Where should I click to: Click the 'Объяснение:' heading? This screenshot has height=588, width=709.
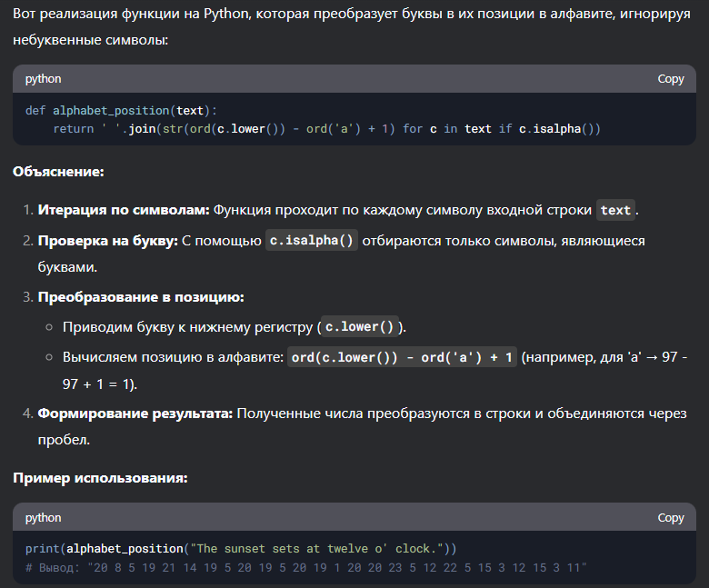tap(58, 172)
